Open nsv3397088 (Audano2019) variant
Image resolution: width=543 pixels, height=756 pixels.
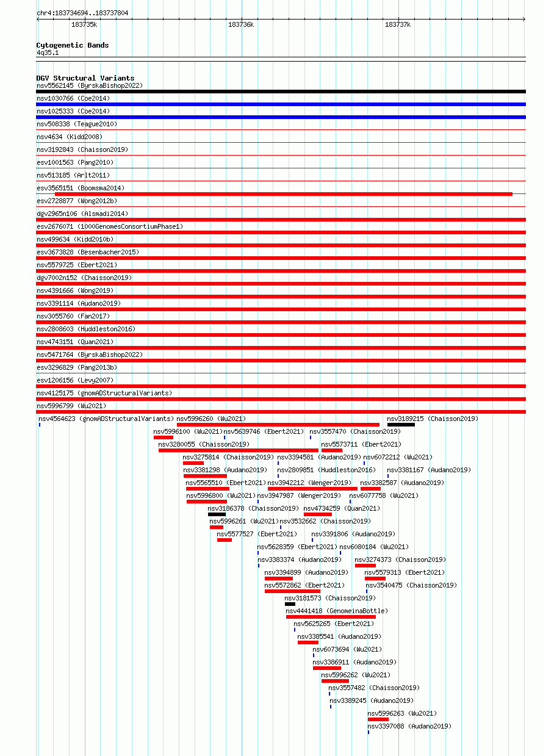409,727
